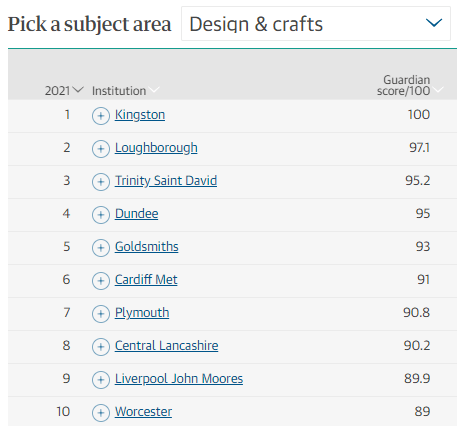Click plus icon next to Worcester
The width and height of the screenshot is (457, 426).
tap(101, 413)
